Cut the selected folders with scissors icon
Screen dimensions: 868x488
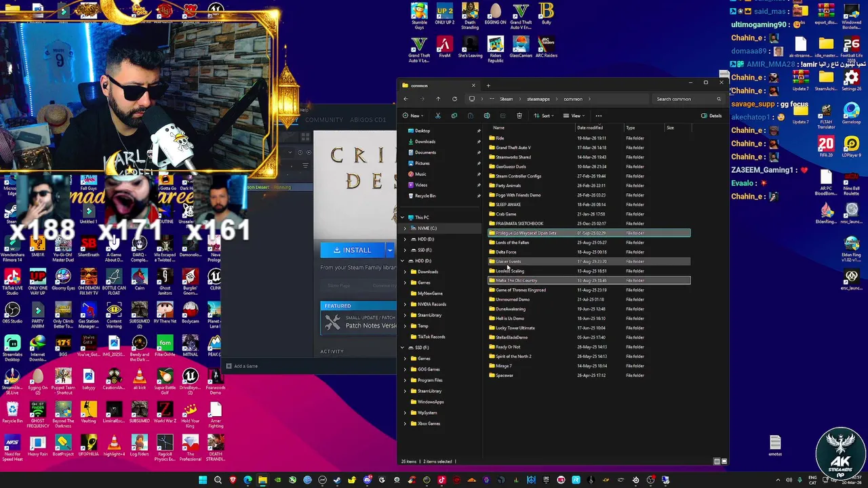point(437,116)
